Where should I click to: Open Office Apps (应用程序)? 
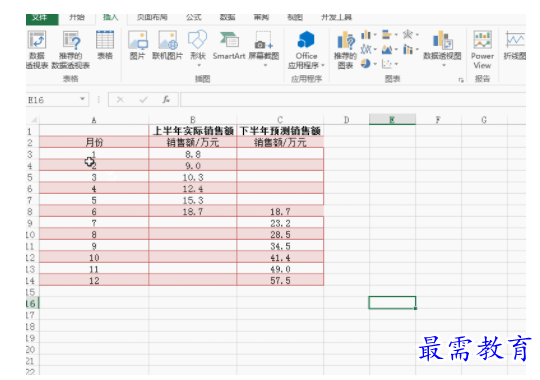coord(306,49)
